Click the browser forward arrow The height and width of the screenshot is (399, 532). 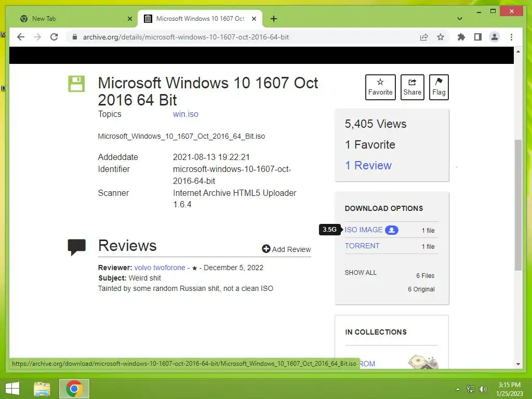37,37
